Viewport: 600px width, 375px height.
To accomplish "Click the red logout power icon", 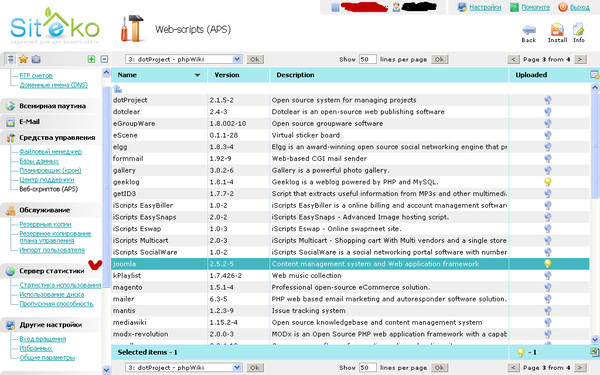I will point(562,7).
